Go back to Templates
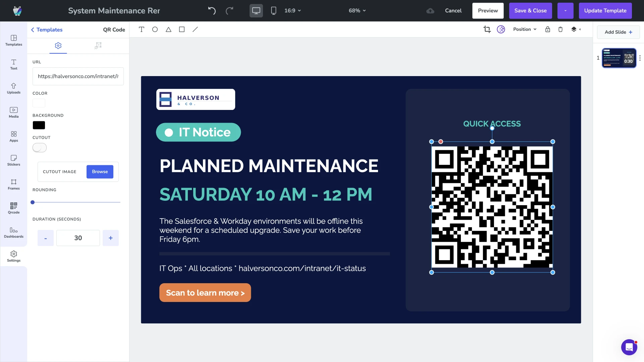Viewport: 644px width, 362px height. pyautogui.click(x=47, y=30)
